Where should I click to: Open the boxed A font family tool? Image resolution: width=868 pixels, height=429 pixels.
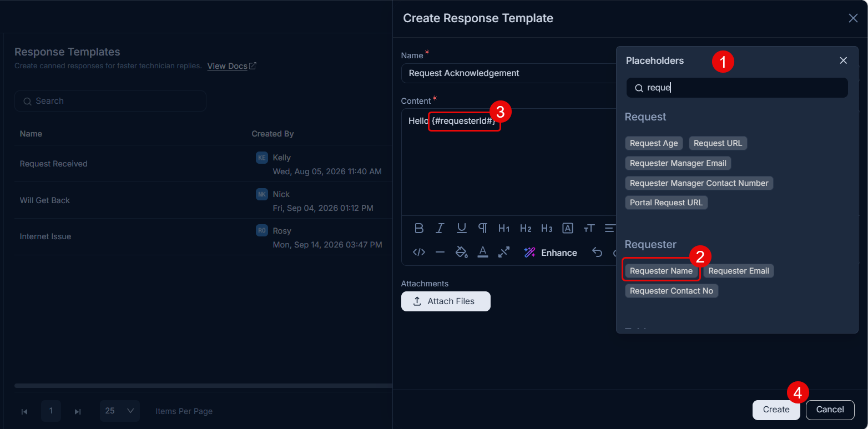[568, 228]
